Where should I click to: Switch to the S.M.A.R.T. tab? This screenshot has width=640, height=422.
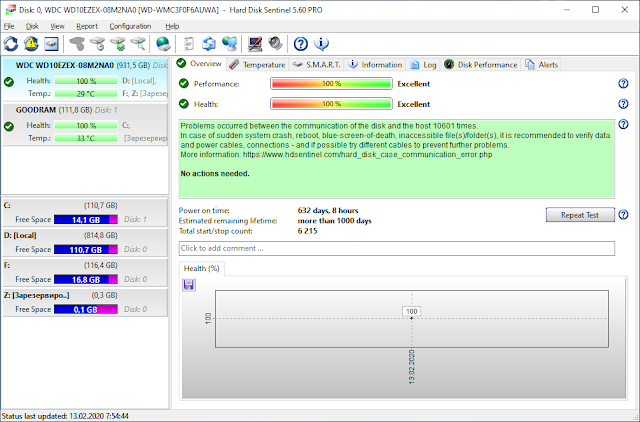coord(317,64)
